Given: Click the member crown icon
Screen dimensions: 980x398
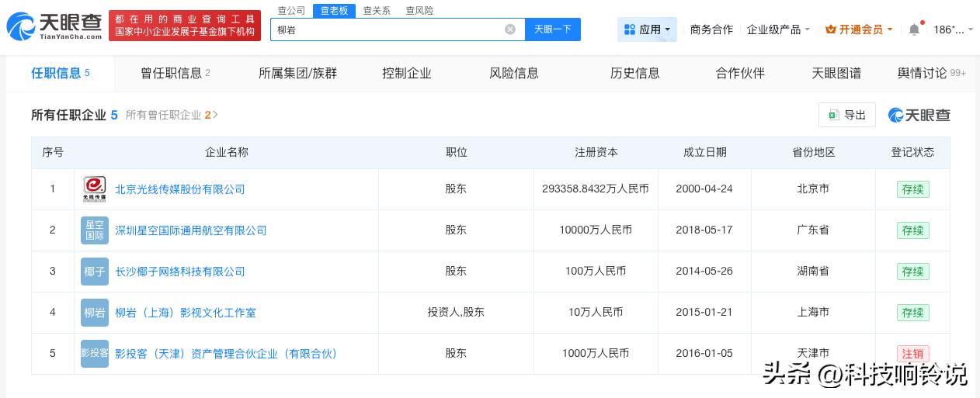Looking at the screenshot, I should click(x=831, y=29).
